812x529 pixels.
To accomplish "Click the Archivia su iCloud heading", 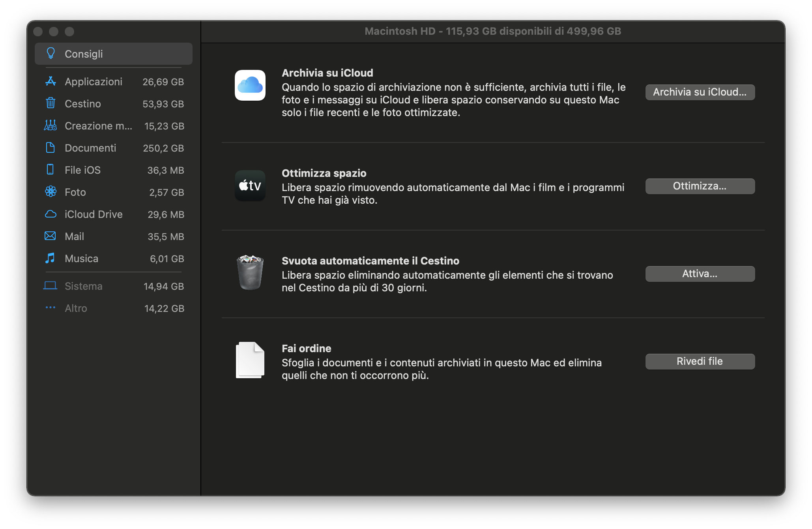I will (x=327, y=73).
